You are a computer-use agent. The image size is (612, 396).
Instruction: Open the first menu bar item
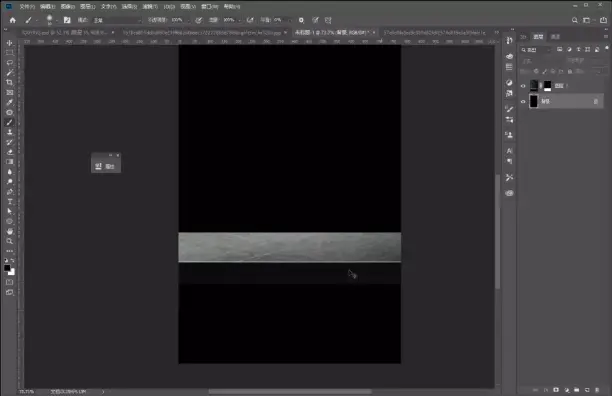pos(27,7)
